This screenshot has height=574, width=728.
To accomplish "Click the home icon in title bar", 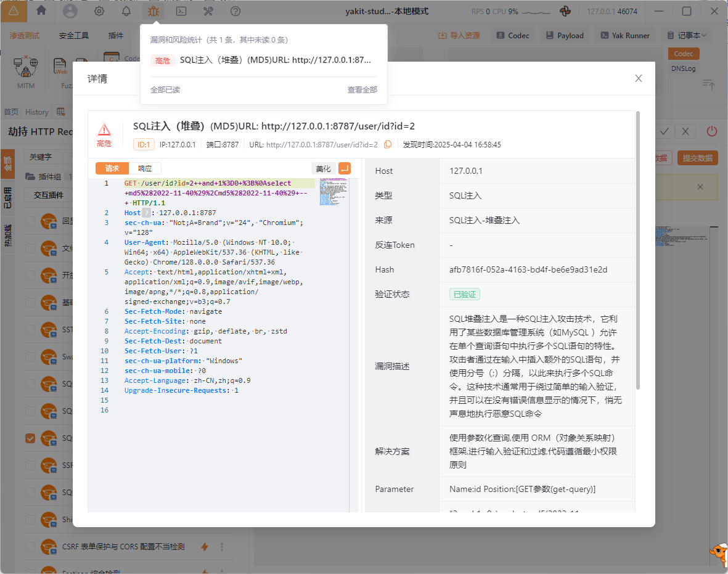I will pos(41,10).
